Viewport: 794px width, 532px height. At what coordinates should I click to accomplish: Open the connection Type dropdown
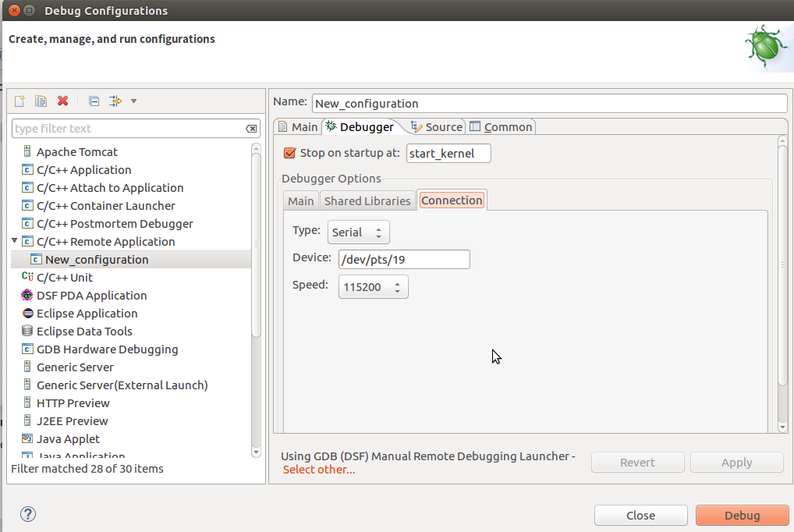pyautogui.click(x=359, y=232)
